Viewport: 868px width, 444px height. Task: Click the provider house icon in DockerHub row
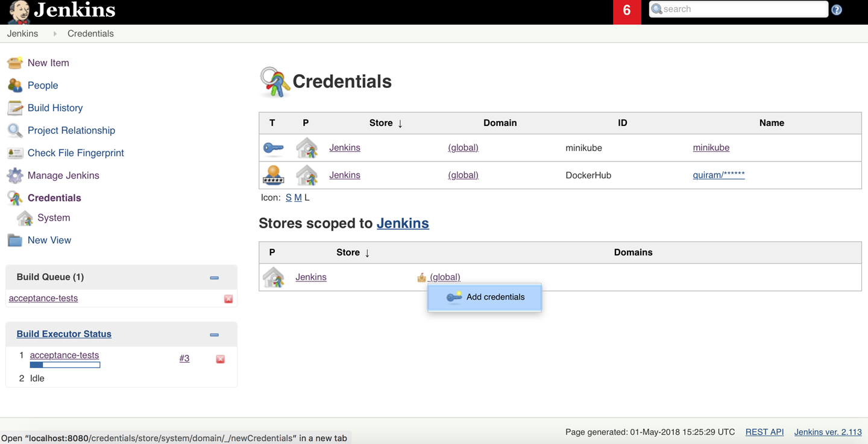click(x=307, y=175)
